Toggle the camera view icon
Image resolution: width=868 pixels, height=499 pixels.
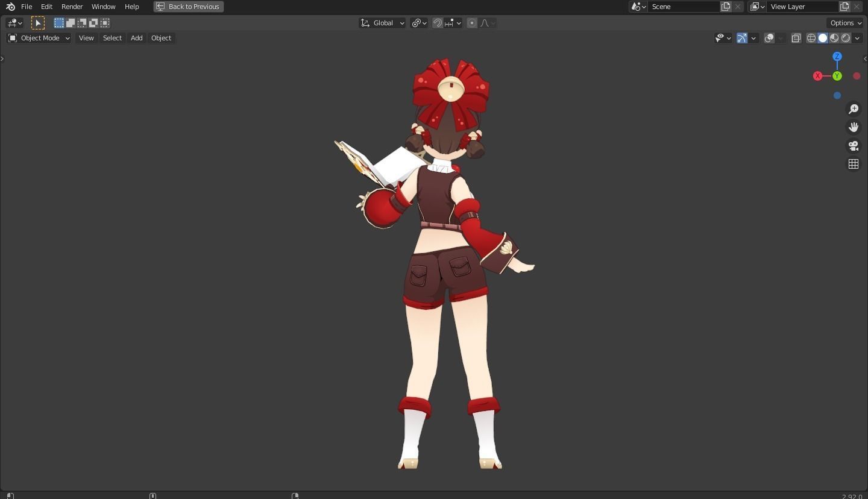[x=853, y=146]
